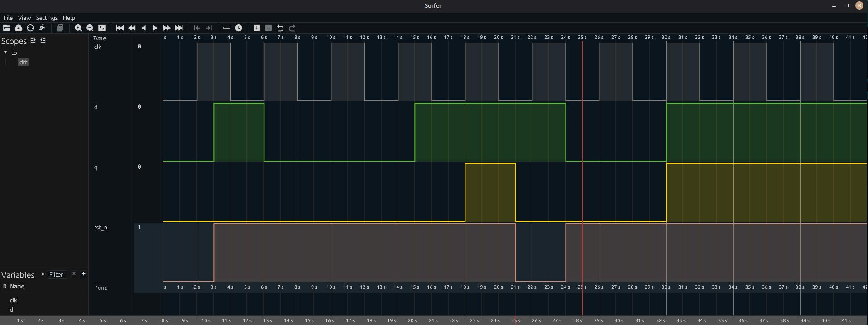Open a waveform file with folder icon
The width and height of the screenshot is (868, 325).
click(6, 28)
